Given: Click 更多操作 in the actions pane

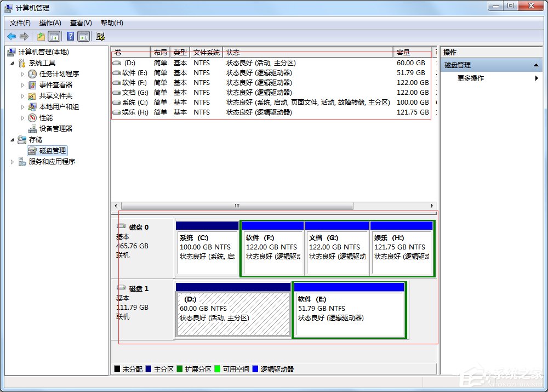Looking at the screenshot, I should pos(470,78).
